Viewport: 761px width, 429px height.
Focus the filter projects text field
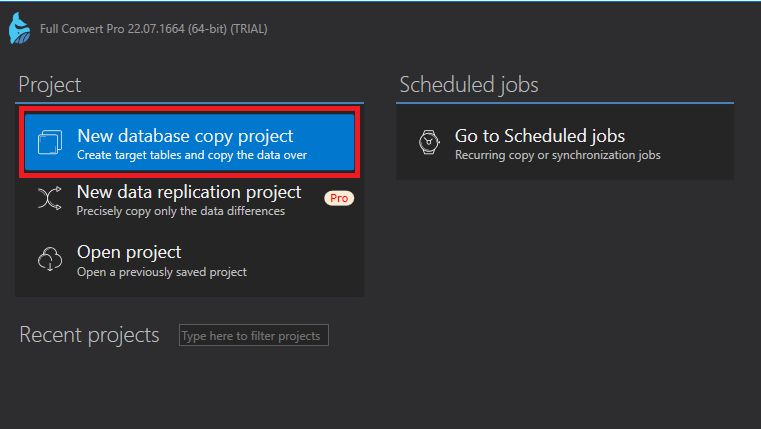(254, 336)
